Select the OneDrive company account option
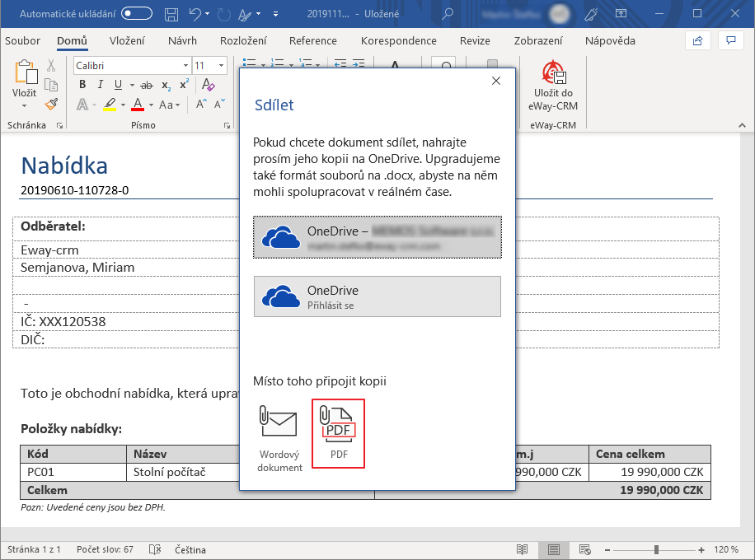This screenshot has width=755, height=560. [x=377, y=237]
